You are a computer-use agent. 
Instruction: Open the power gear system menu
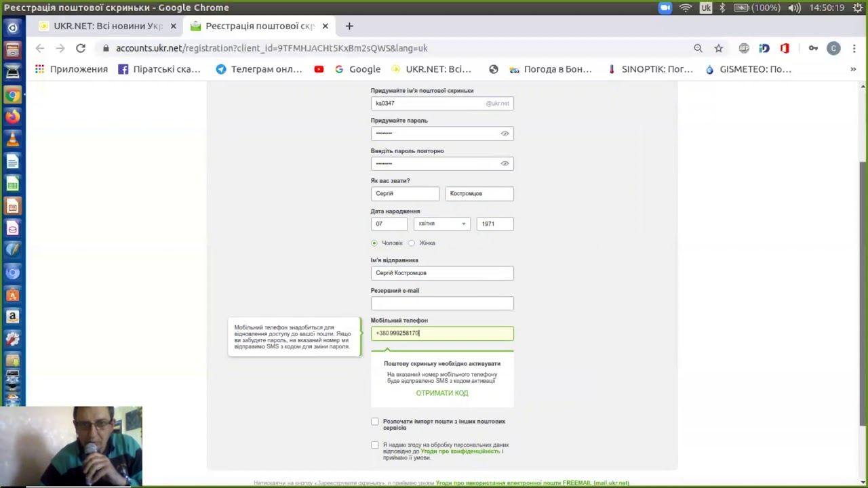(x=858, y=7)
